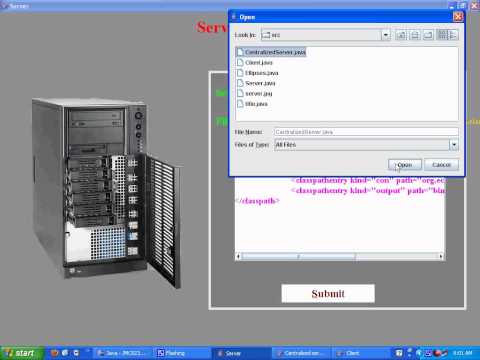480x360 pixels.
Task: Click the Create New Folder icon
Action: pos(428,35)
